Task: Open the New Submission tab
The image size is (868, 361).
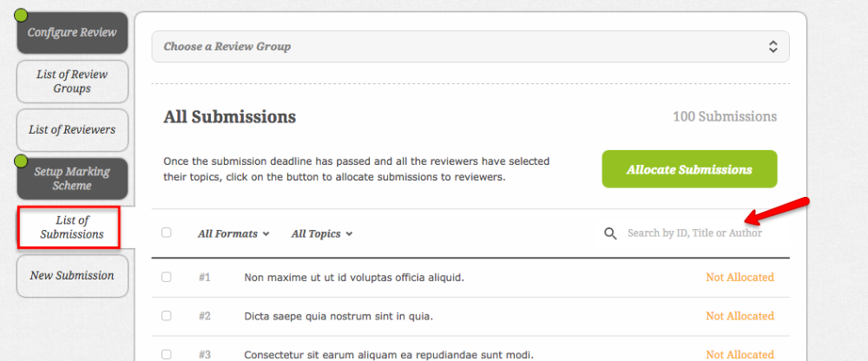Action: 73,276
